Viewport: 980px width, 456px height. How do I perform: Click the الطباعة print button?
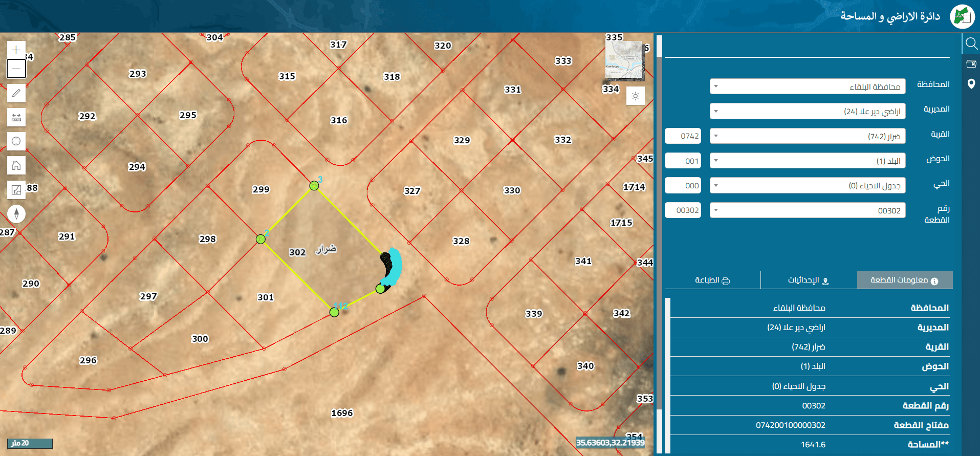point(712,280)
